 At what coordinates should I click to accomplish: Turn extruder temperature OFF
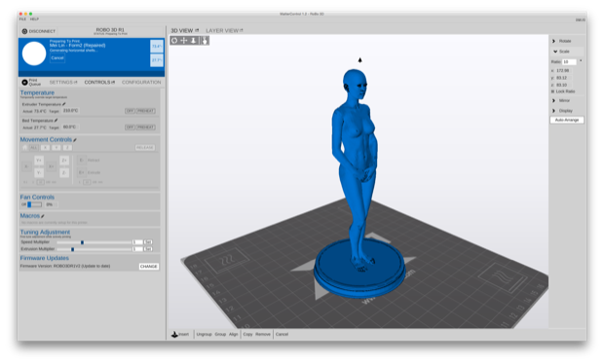(130, 111)
